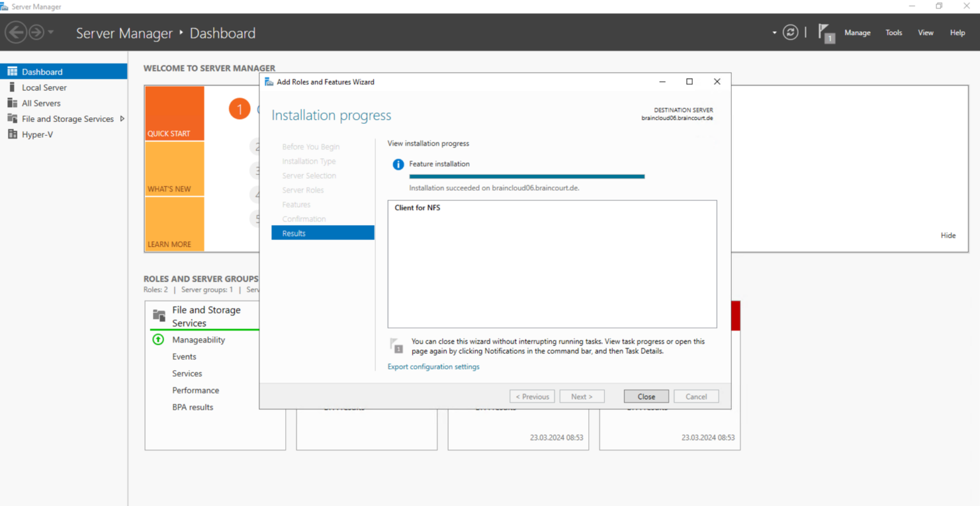Click the Export configuration settings link
This screenshot has width=980, height=506.
tap(433, 366)
